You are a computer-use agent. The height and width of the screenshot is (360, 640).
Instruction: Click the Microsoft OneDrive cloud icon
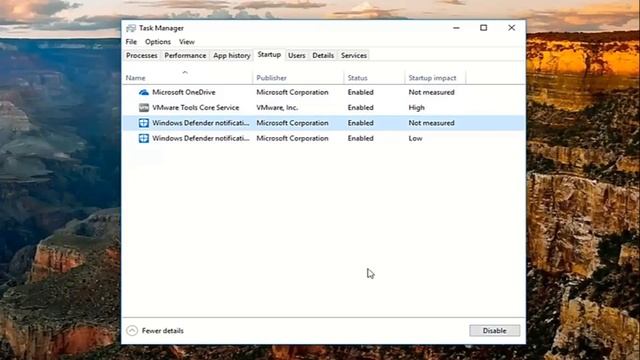coord(144,92)
